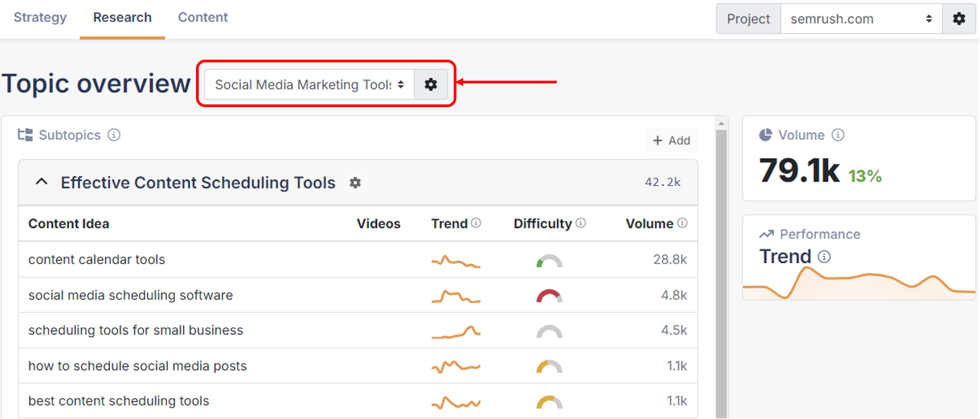Collapse the Effective Content Scheduling Tools section
Screen dimensions: 980x419
(41, 182)
